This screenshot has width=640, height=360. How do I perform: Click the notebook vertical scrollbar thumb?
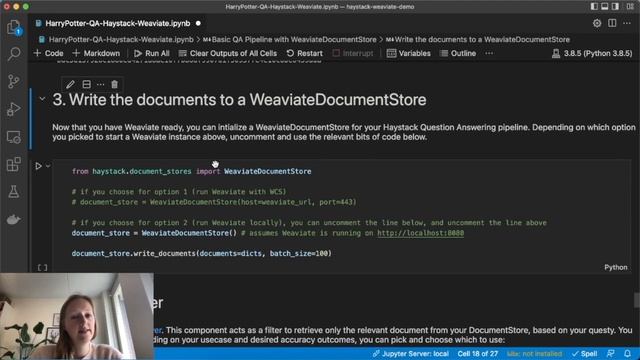tap(637, 300)
